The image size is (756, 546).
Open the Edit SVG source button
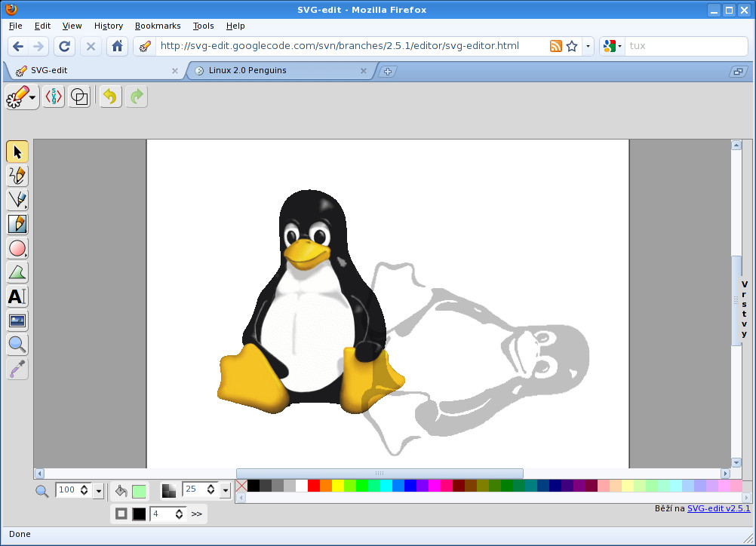(x=54, y=97)
